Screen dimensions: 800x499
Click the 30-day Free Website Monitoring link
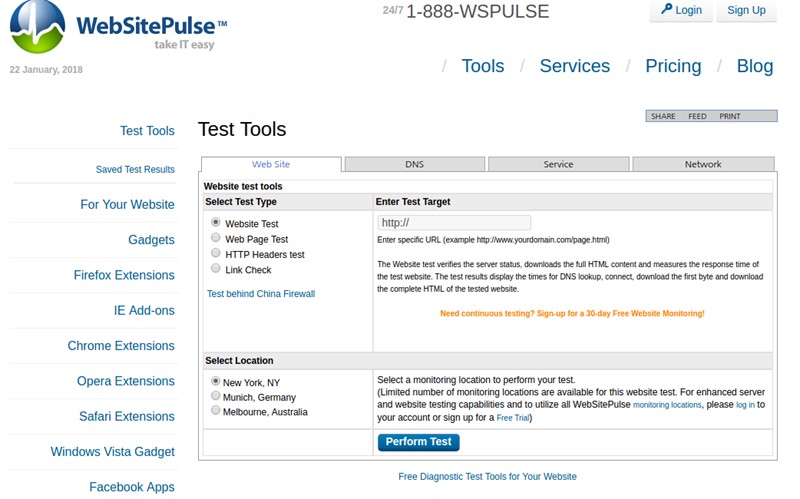[572, 313]
